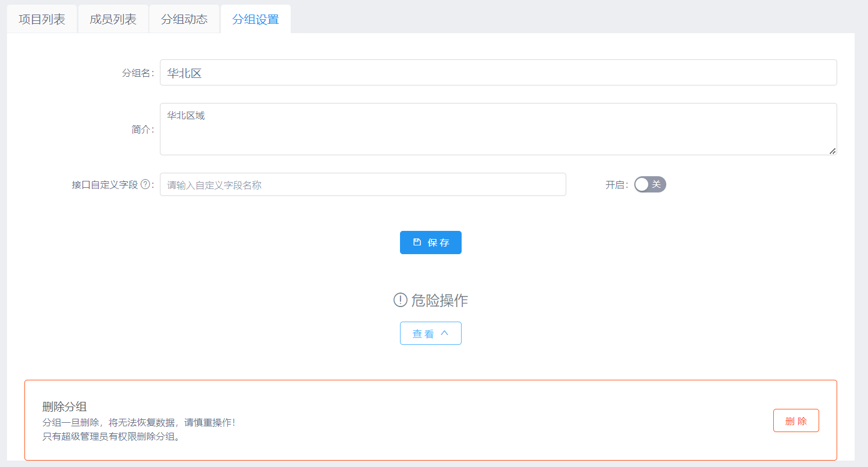The width and height of the screenshot is (868, 467).
Task: Click the 分组名 input field
Action: click(x=498, y=73)
